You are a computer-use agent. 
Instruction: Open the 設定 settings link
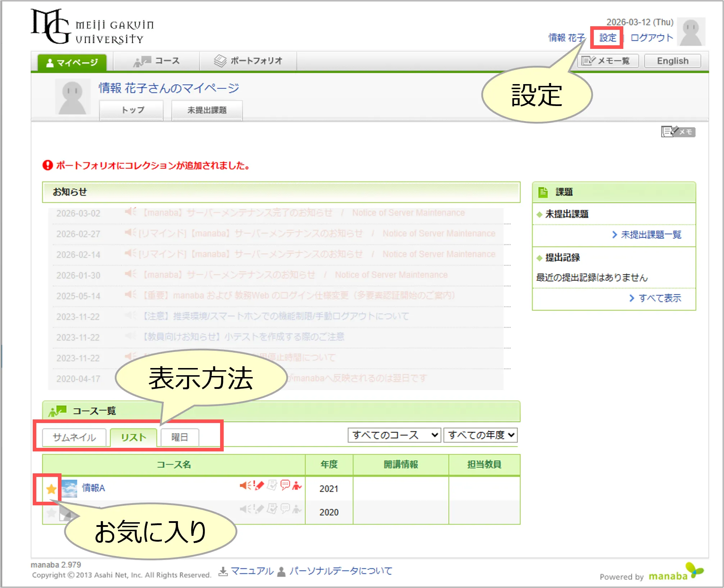point(607,38)
